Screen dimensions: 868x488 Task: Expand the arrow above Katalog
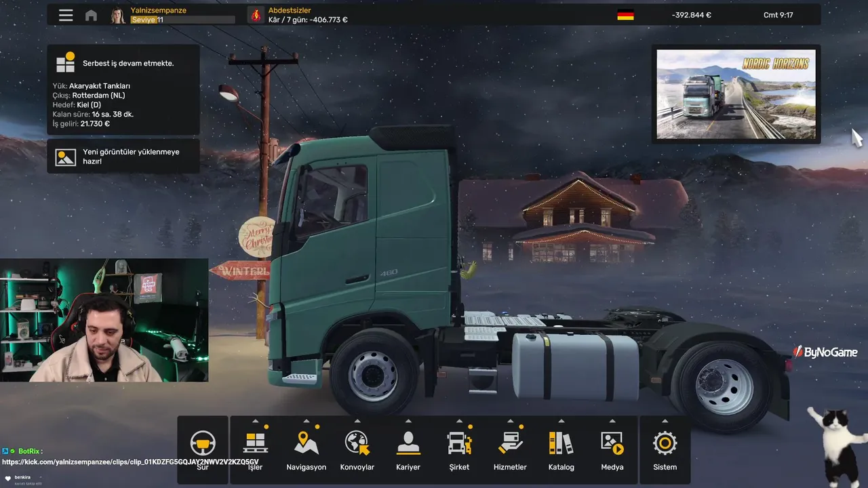tap(561, 421)
